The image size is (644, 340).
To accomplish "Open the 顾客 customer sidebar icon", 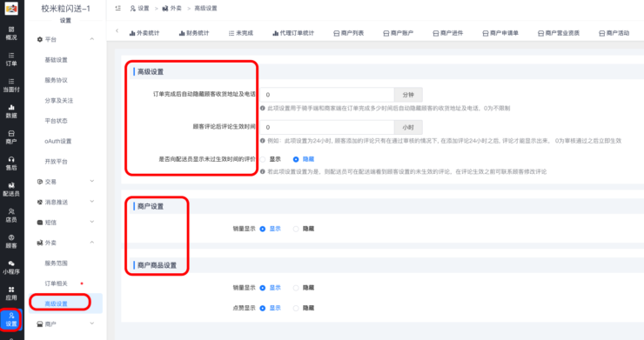I will pos(11,242).
